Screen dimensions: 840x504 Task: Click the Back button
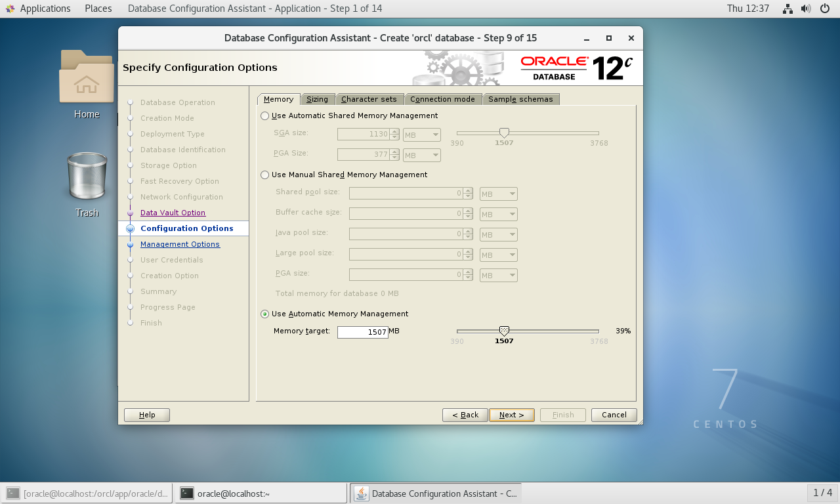(x=465, y=415)
